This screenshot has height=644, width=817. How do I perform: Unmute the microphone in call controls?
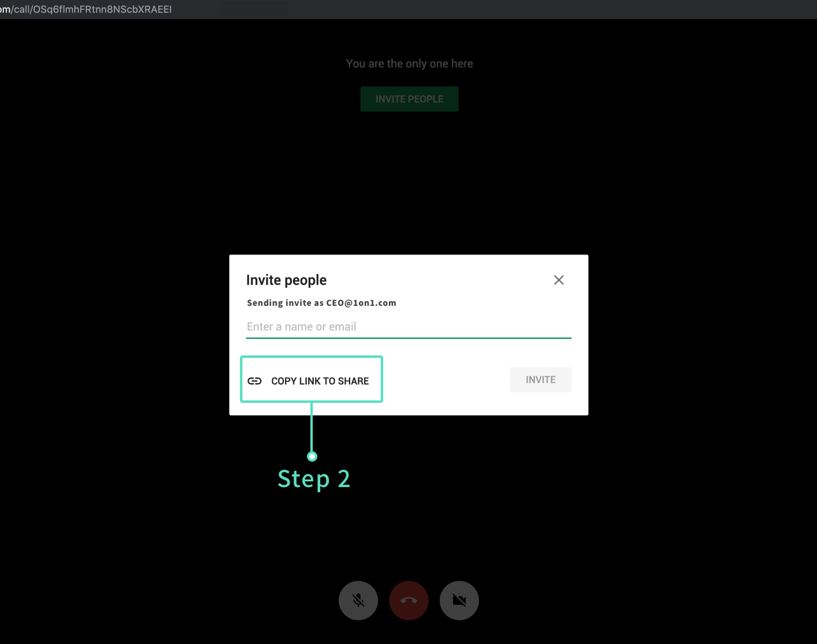(x=358, y=600)
